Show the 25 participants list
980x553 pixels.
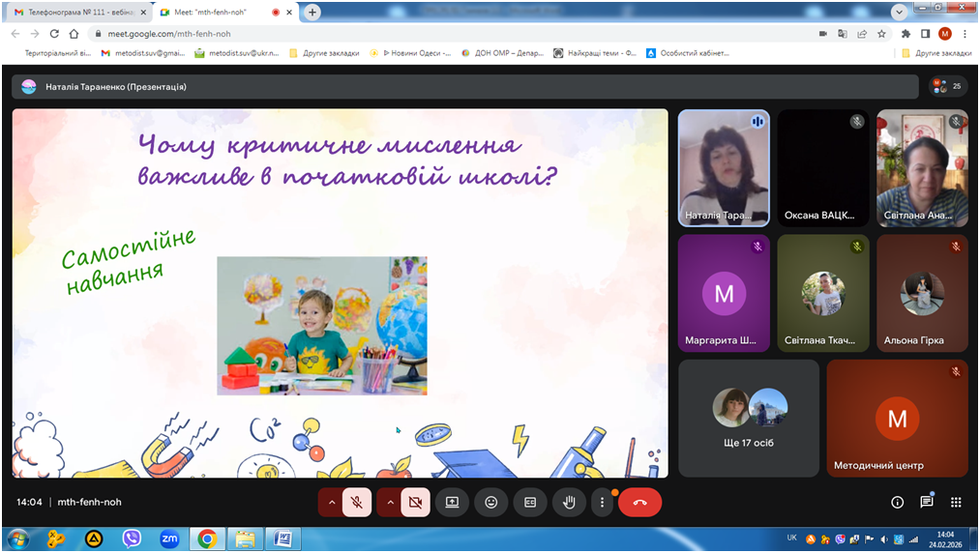[x=948, y=86]
